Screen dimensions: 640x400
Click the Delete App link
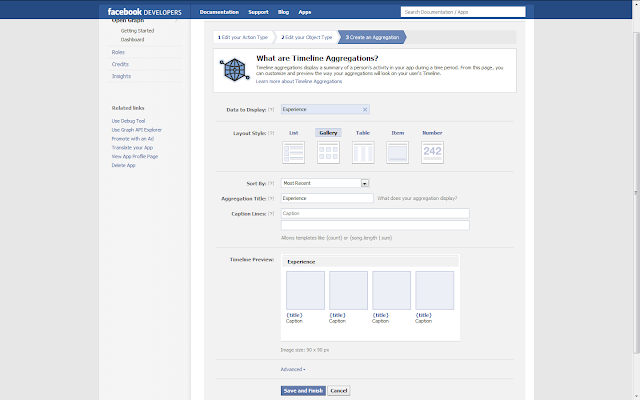pyautogui.click(x=123, y=165)
